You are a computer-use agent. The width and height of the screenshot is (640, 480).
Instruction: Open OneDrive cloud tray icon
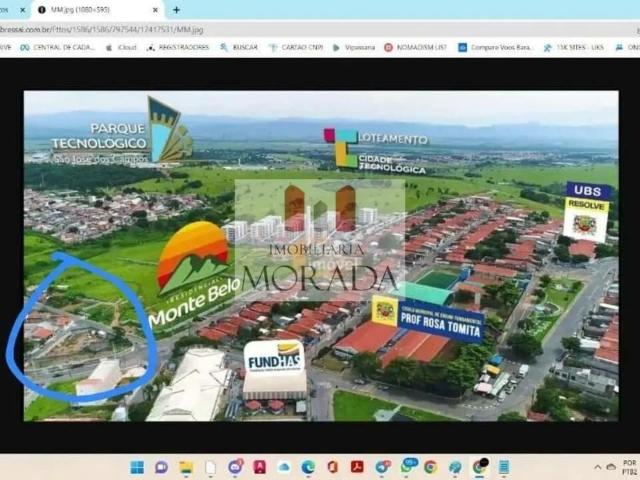(611, 467)
